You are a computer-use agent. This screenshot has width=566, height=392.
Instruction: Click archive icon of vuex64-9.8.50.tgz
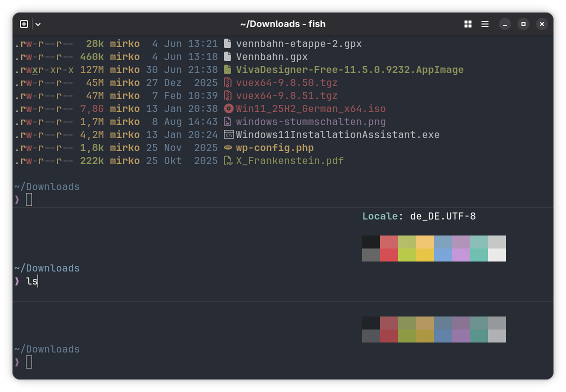[x=227, y=82]
